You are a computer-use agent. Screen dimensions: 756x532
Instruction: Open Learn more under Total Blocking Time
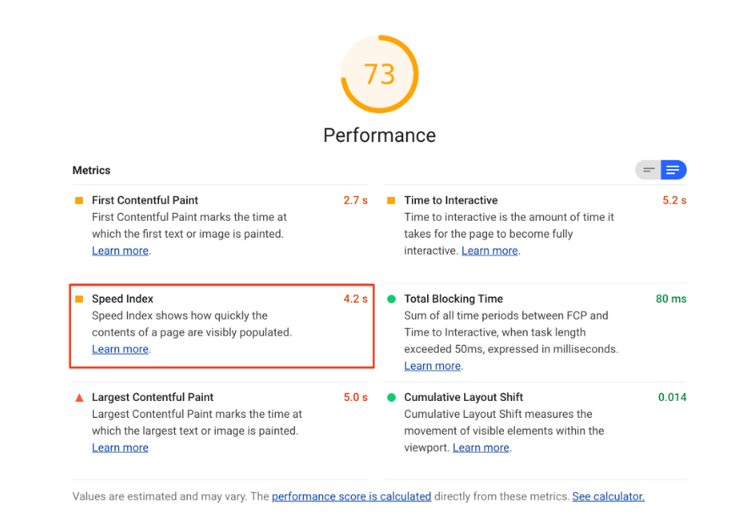coord(432,366)
